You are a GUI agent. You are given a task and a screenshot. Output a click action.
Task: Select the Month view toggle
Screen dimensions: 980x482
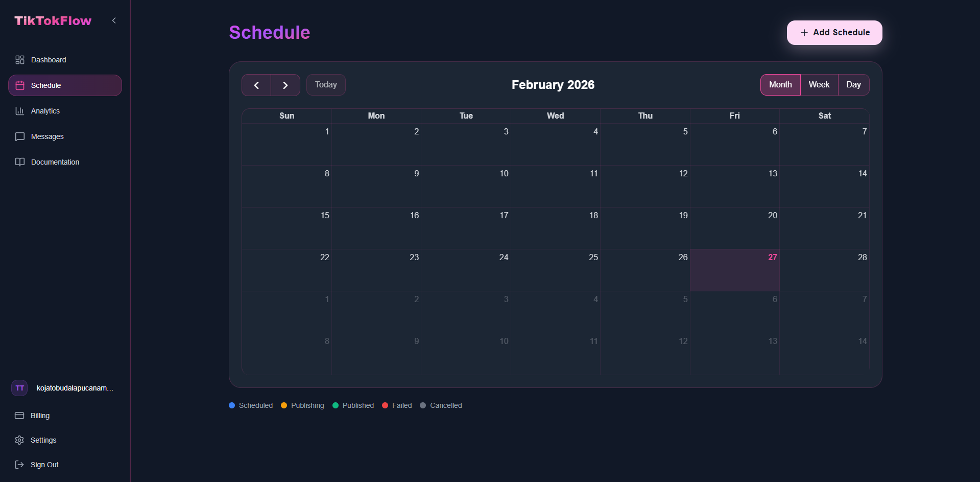tap(780, 84)
